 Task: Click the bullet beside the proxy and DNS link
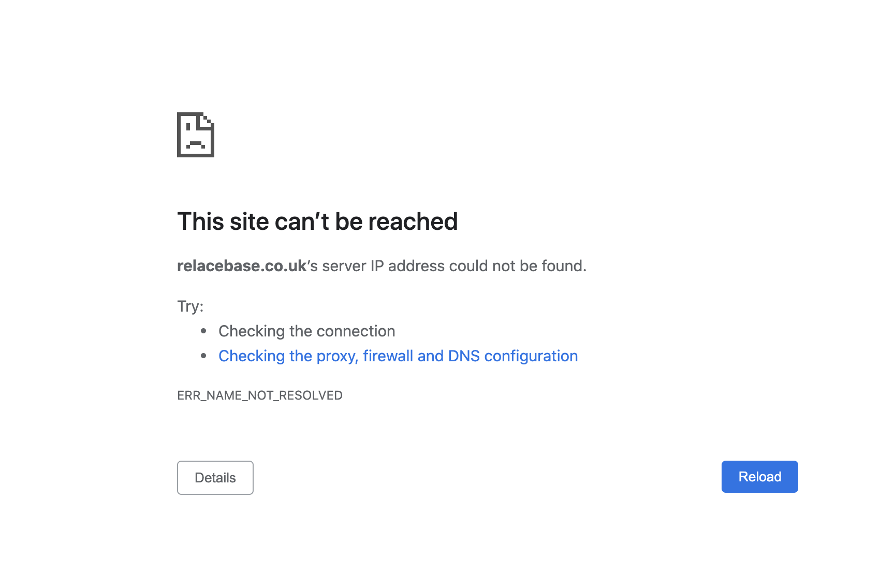(203, 356)
